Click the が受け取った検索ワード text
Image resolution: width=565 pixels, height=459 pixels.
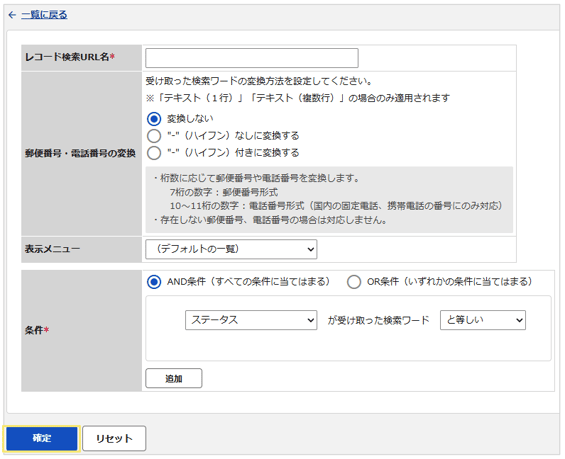point(378,320)
